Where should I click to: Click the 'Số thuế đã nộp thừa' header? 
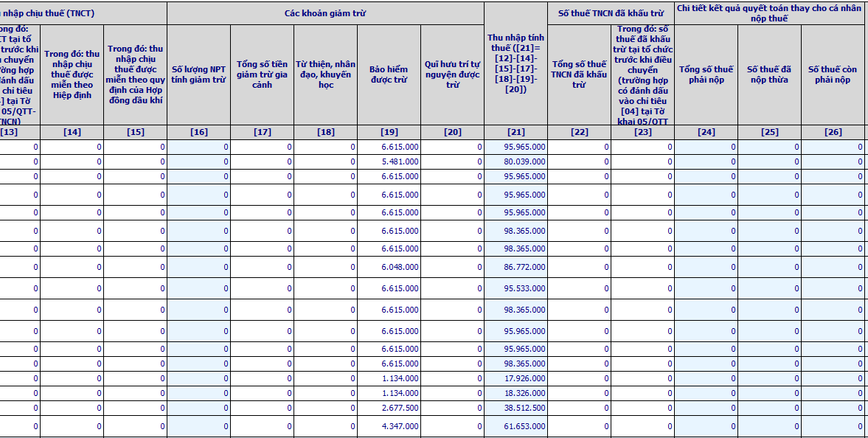pyautogui.click(x=769, y=74)
